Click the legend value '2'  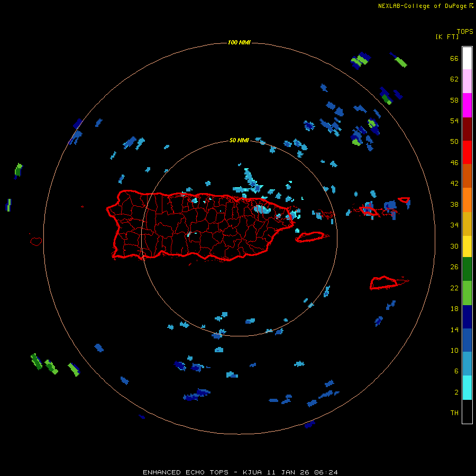click(456, 392)
